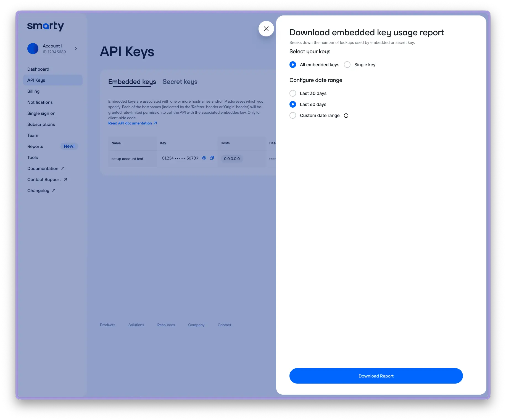506x420 pixels.
Task: Expand the Account 1 switcher chevron
Action: click(76, 49)
